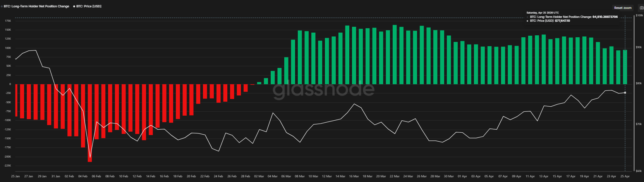
Task: Click the 25 Jan x-axis date label
Action: [15, 176]
